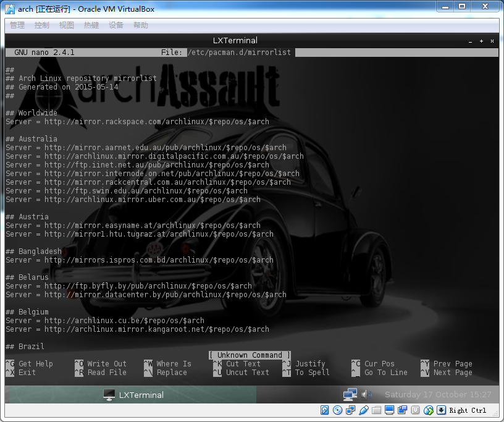504x422 pixels.
Task: Click the kangaroot.net server line
Action: pos(137,329)
